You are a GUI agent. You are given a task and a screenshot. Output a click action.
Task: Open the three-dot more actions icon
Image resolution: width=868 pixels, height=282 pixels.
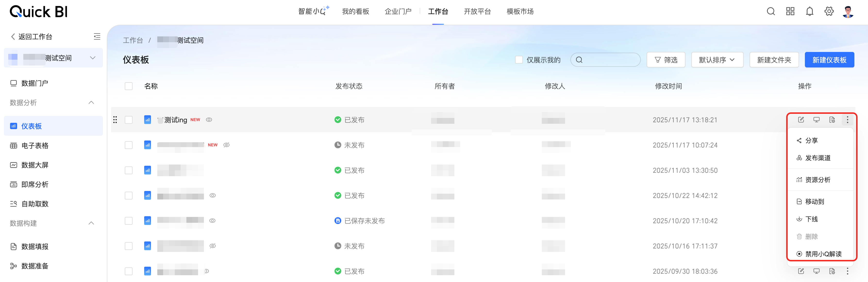[x=848, y=120]
